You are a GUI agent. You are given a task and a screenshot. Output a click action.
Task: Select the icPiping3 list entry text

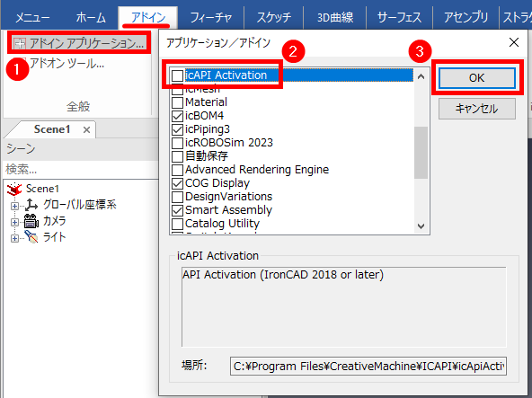208,129
